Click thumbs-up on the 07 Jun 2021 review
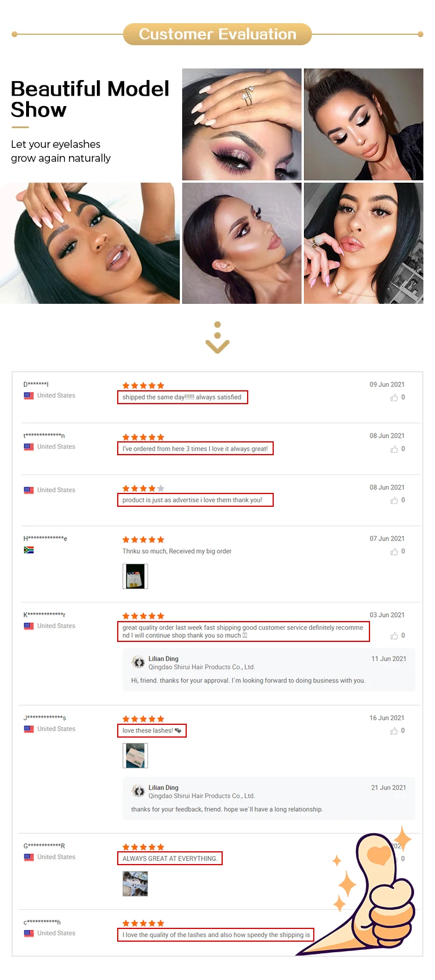Screen dimensions: 435x980 click(394, 551)
